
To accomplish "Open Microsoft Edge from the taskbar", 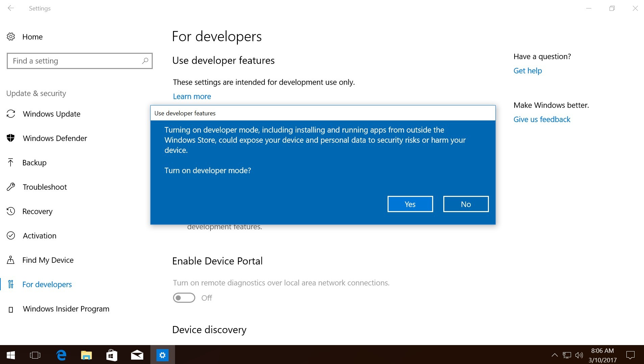I will click(x=61, y=355).
